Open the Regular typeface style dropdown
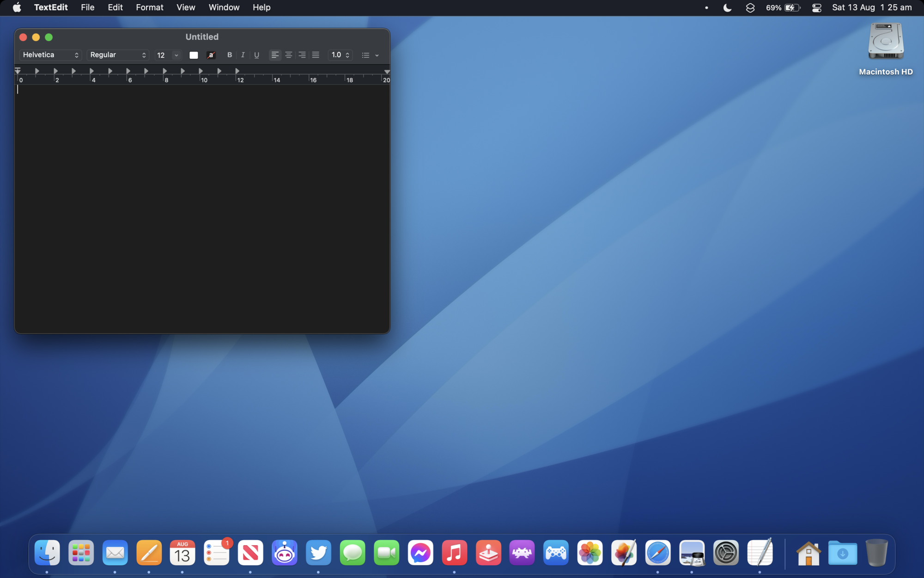924x578 pixels. coord(118,55)
